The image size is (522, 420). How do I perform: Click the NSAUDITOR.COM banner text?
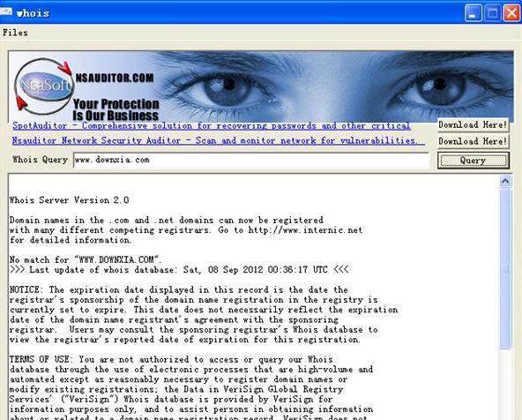point(115,78)
